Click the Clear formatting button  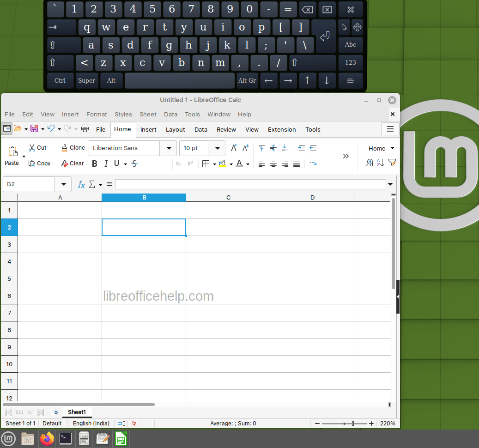click(x=73, y=163)
